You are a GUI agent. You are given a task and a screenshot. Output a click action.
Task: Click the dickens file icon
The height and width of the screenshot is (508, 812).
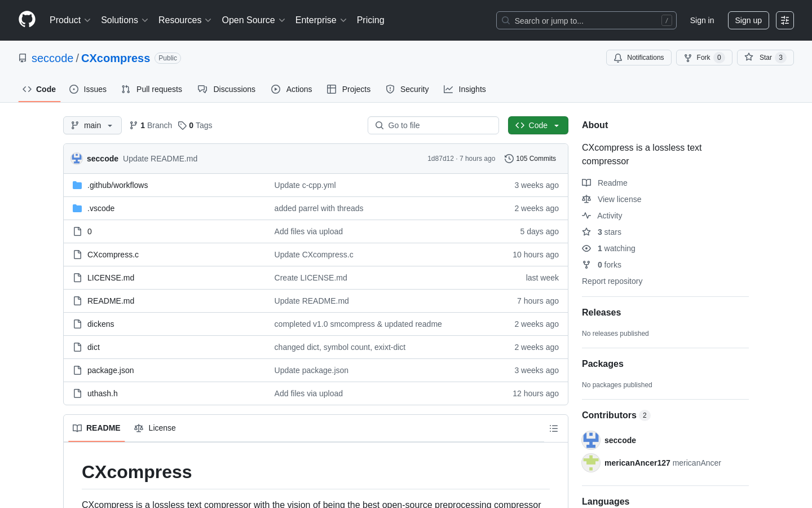coord(77,324)
